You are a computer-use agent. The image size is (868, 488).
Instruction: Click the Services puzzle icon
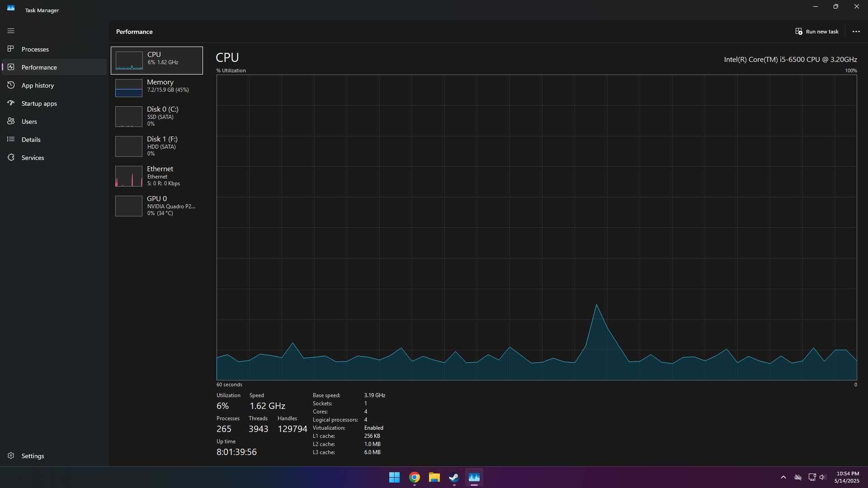tap(11, 157)
